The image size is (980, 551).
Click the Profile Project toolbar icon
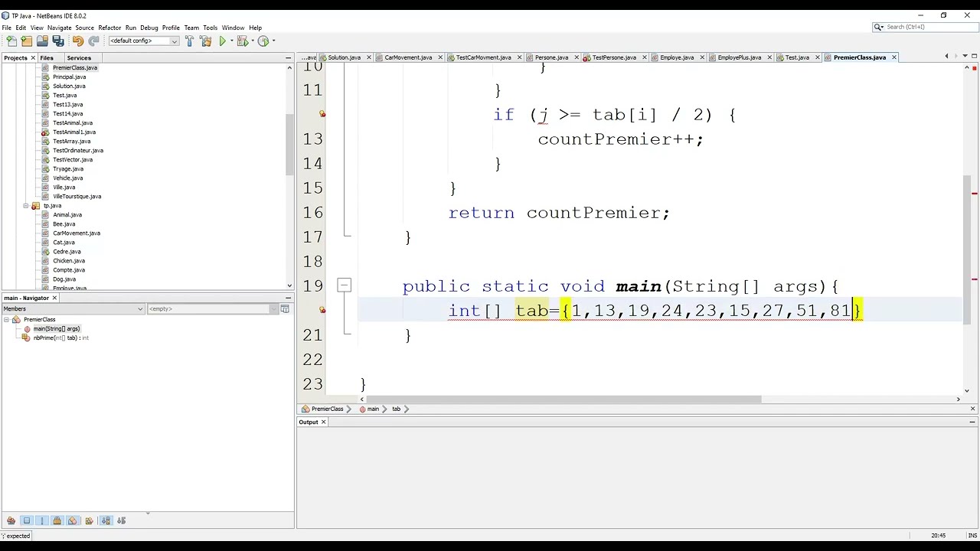tap(263, 41)
